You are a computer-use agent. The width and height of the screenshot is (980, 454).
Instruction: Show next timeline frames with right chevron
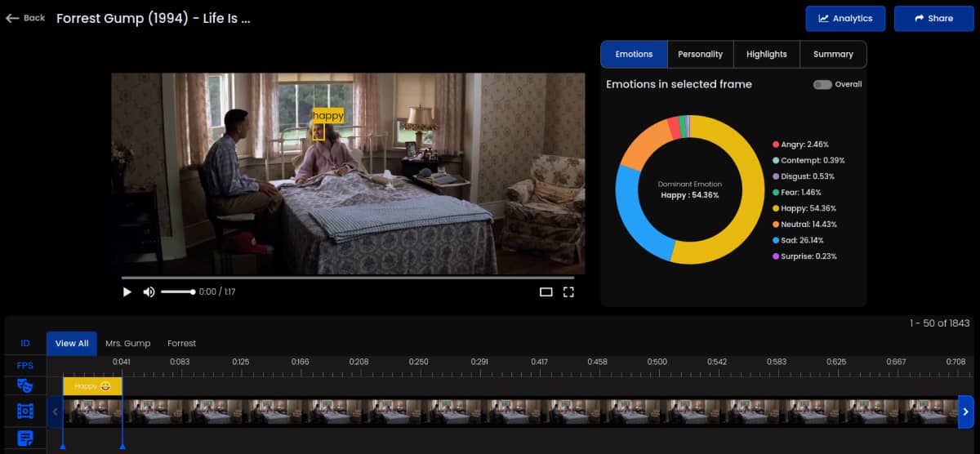[x=965, y=412]
